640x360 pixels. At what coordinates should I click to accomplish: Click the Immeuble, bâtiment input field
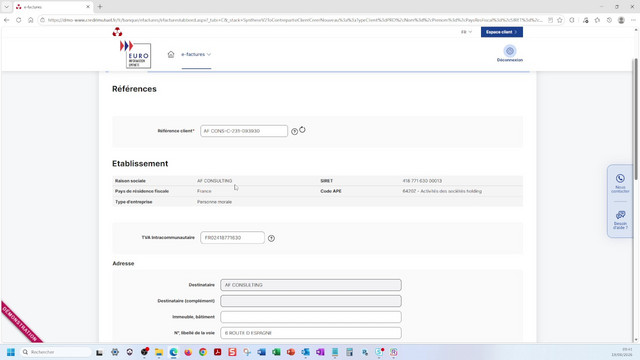[x=311, y=317]
